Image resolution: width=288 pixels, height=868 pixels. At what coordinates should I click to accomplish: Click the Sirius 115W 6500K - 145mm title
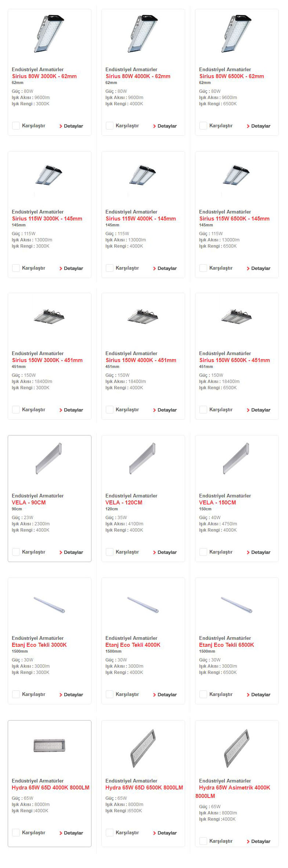click(234, 219)
